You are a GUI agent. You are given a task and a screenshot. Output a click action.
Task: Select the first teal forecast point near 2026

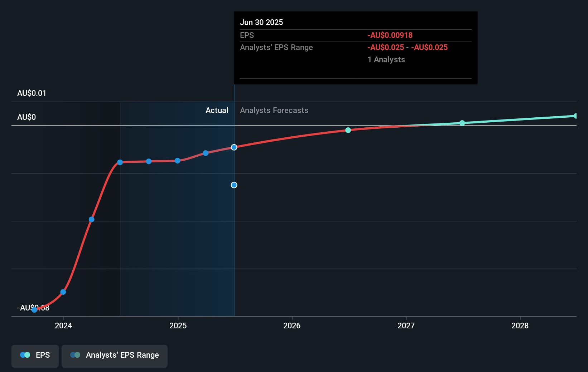(x=348, y=130)
